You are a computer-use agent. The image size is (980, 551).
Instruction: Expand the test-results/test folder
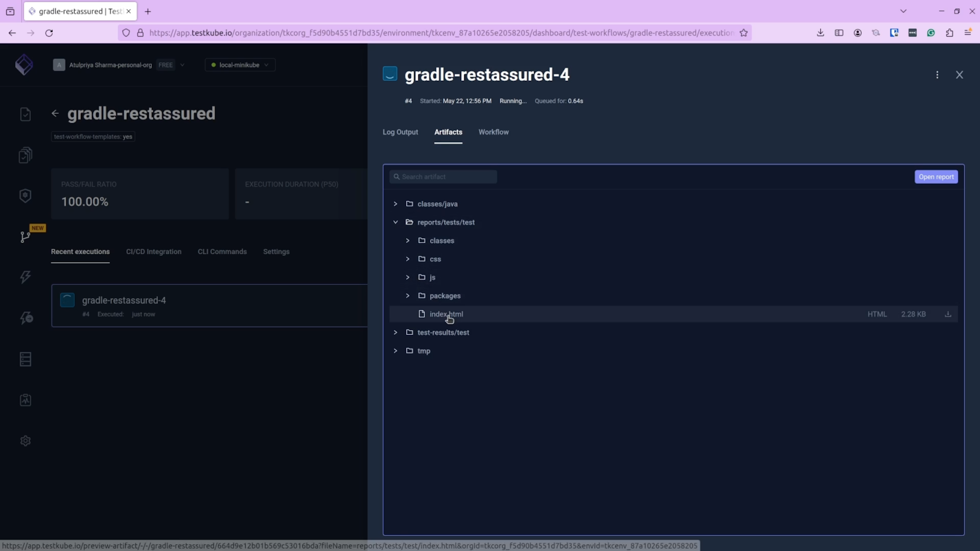point(396,332)
